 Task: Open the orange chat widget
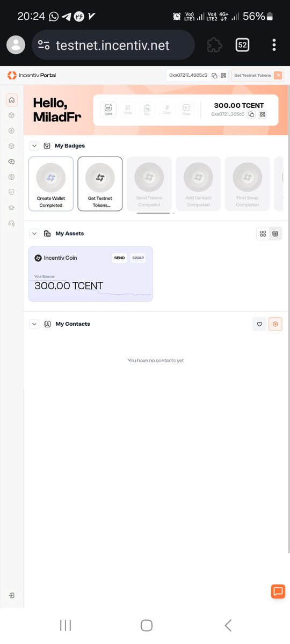(278, 591)
